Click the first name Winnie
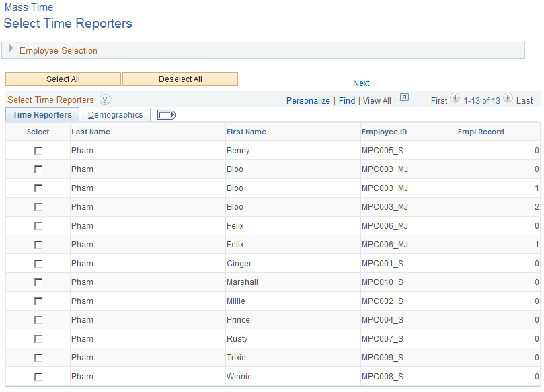This screenshot has height=392, width=544. pyautogui.click(x=239, y=377)
